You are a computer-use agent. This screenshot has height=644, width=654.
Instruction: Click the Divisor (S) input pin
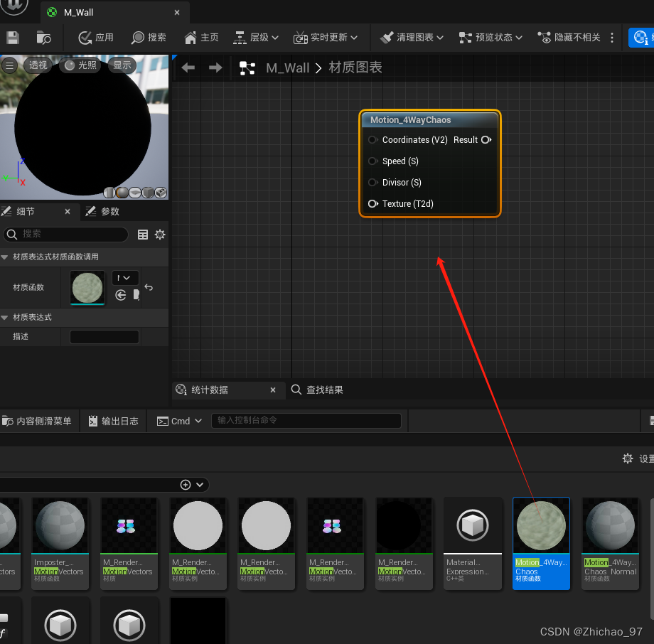[x=373, y=182]
